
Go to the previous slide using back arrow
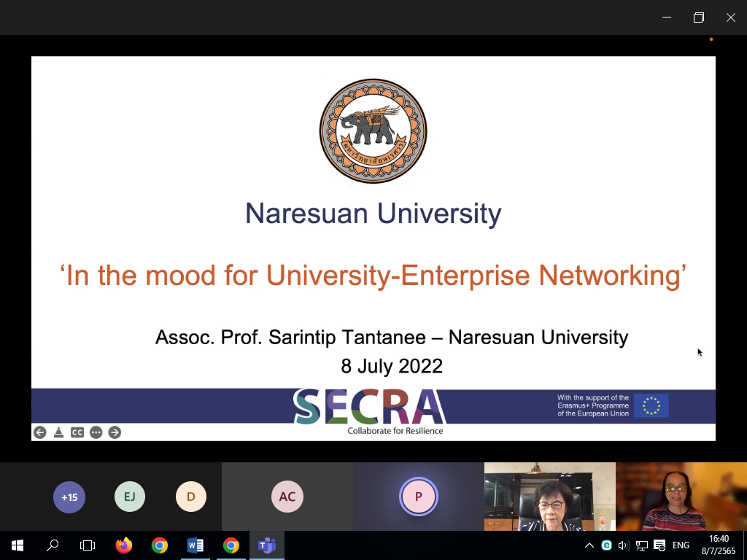click(40, 432)
